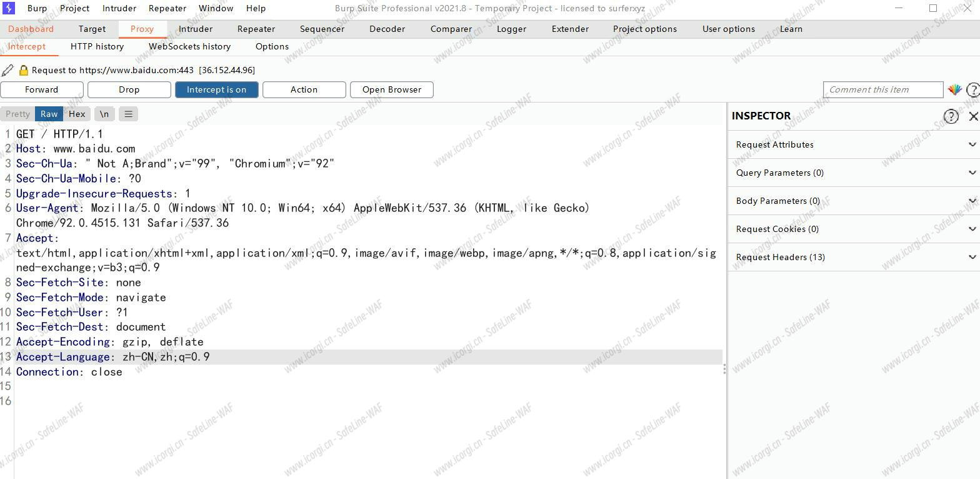Toggle the \n non-printable characters button

pyautogui.click(x=104, y=114)
